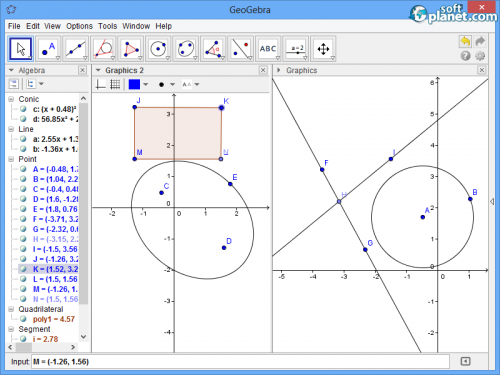Click the Undo arrow icon
Image resolution: width=500 pixels, height=375 pixels.
(465, 41)
